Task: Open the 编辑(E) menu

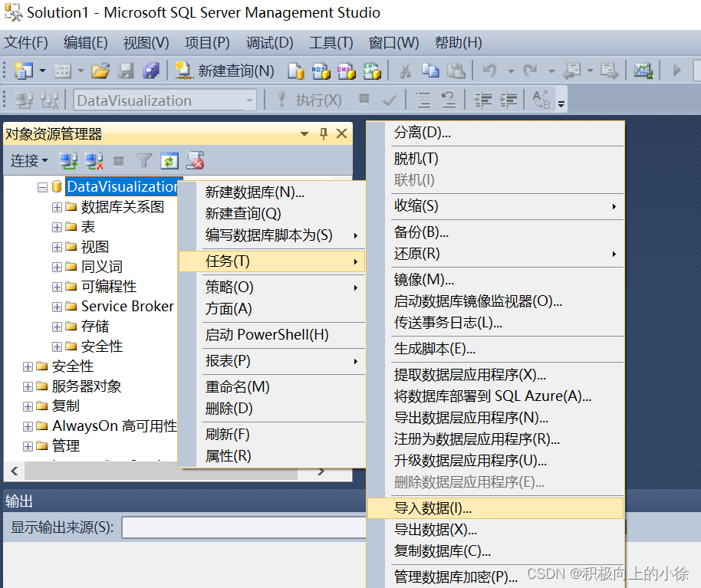Action: (x=85, y=43)
